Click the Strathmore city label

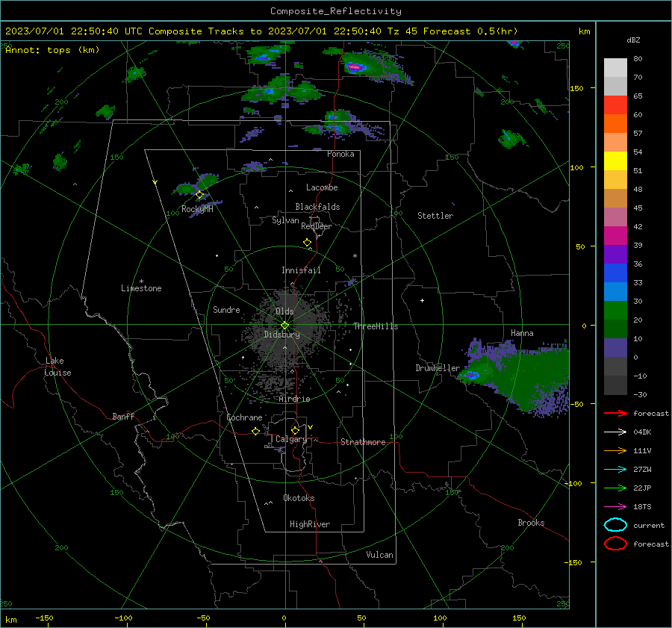pos(363,442)
